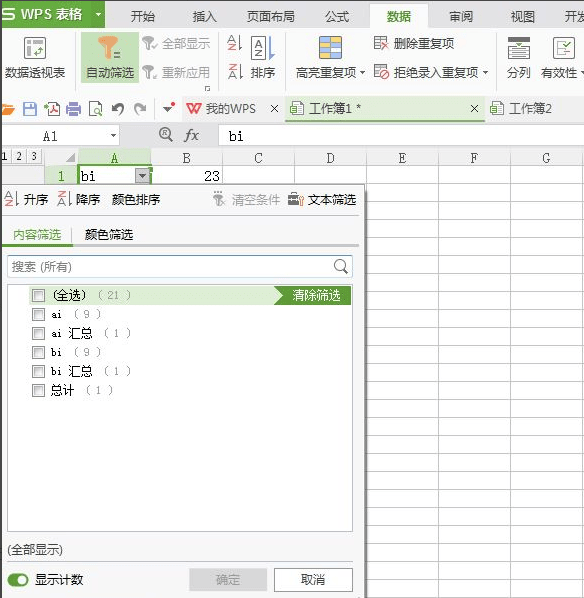Screen dimensions: 584x598
Task: Open the Formulas (公式) ribbon tab
Action: pos(337,16)
